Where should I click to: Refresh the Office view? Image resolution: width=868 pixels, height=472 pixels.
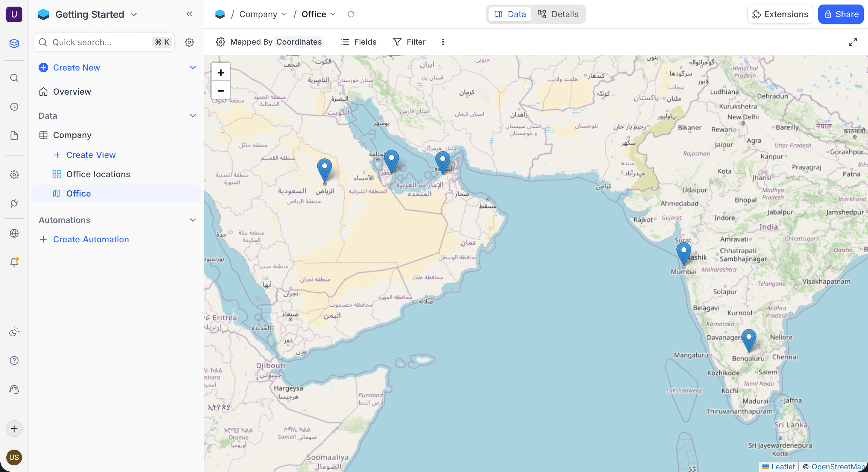pyautogui.click(x=351, y=14)
